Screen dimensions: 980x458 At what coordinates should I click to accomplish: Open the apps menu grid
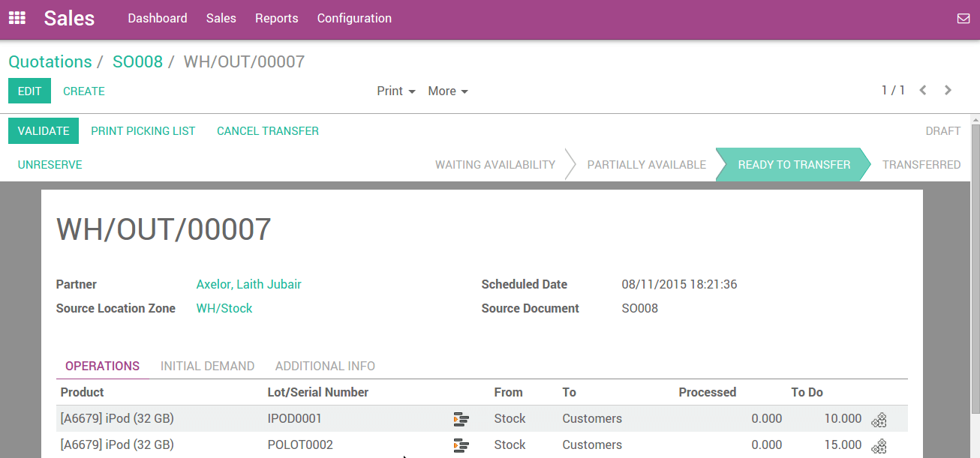coord(16,18)
